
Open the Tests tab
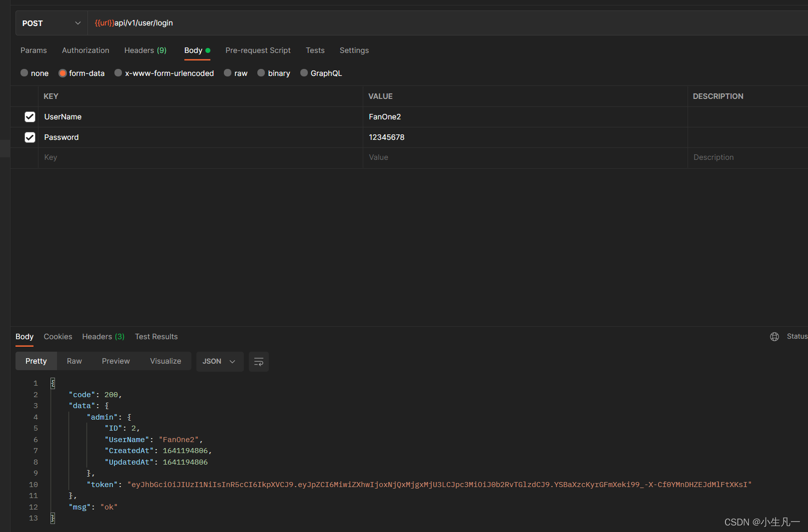(x=315, y=50)
